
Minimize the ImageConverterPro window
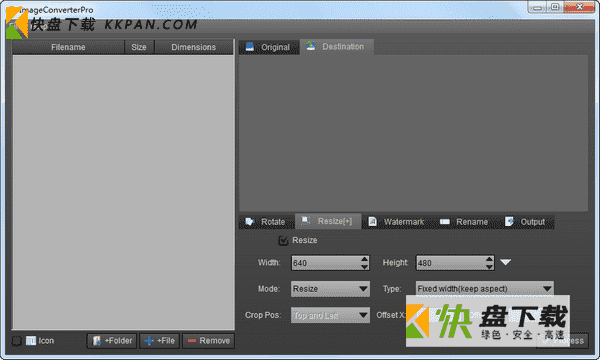click(x=538, y=7)
